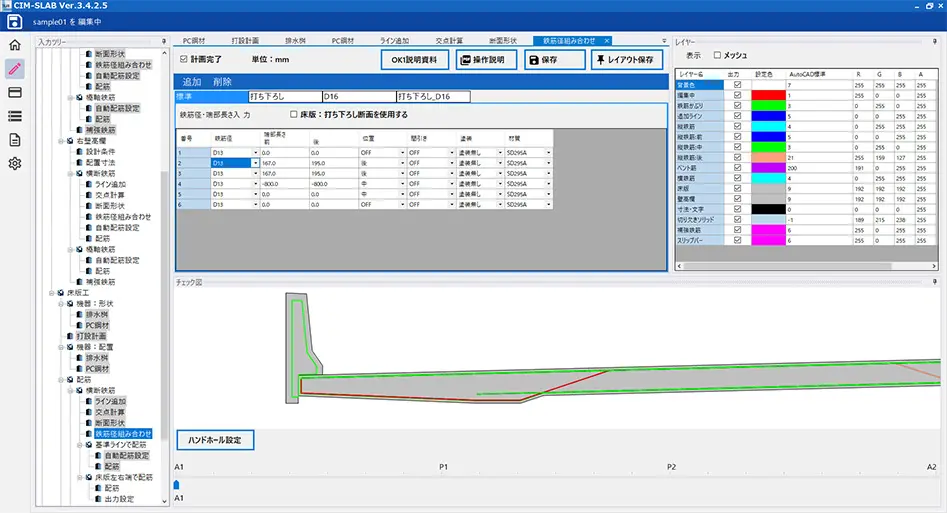Viewport: 947px width, 513px height.
Task: Collapse the 機器：形状 tree node
Action: click(60, 303)
